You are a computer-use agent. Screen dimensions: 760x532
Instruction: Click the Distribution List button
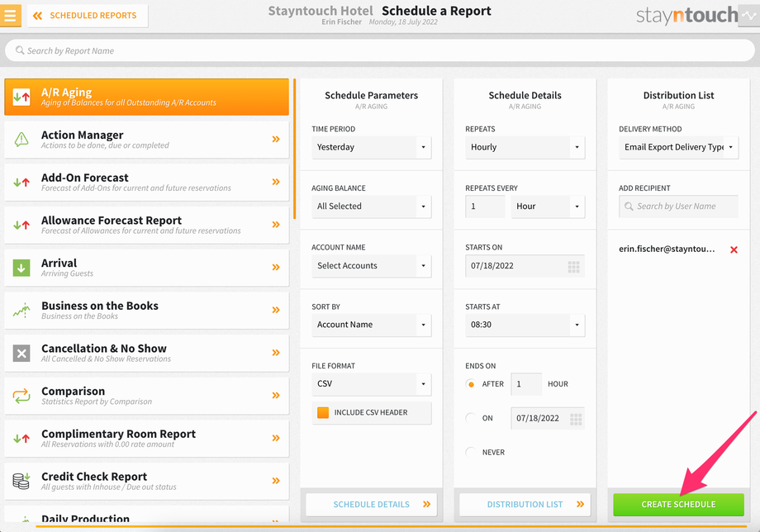(525, 505)
